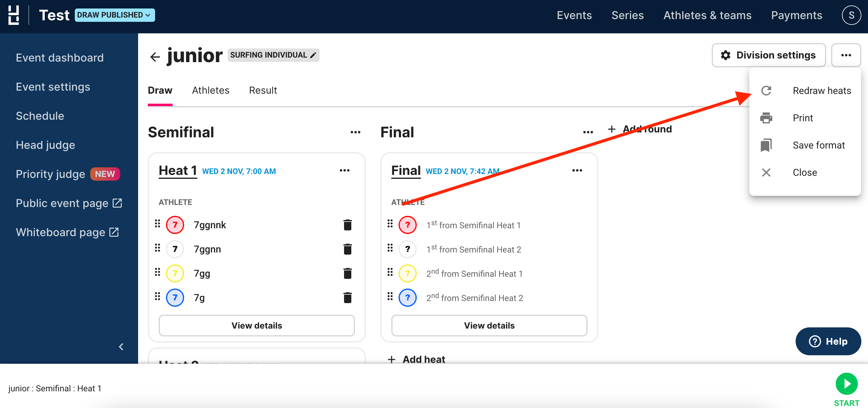868x408 pixels.
Task: Switch to the Result tab
Action: (263, 90)
